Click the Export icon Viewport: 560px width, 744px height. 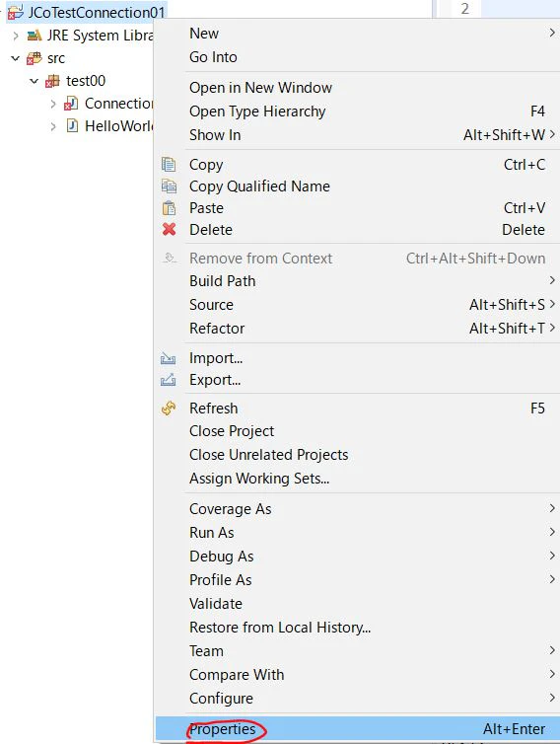[x=168, y=380]
